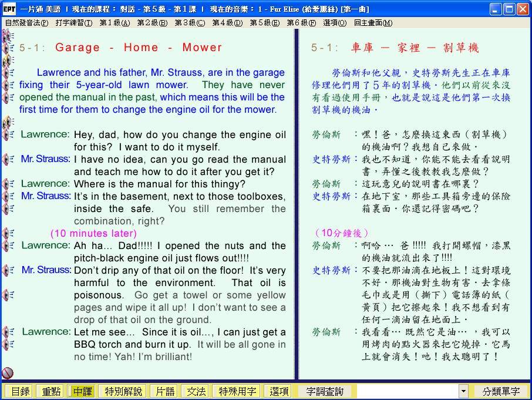Play audio for '(10 minutes later)' line
Screen dimensions: 532x400
(x=8, y=233)
